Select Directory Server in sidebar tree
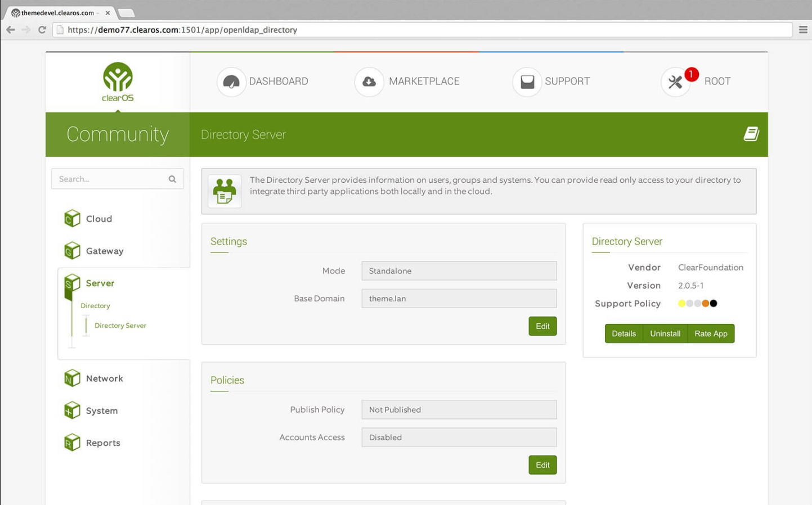Screen dimensions: 812x505 tap(120, 326)
